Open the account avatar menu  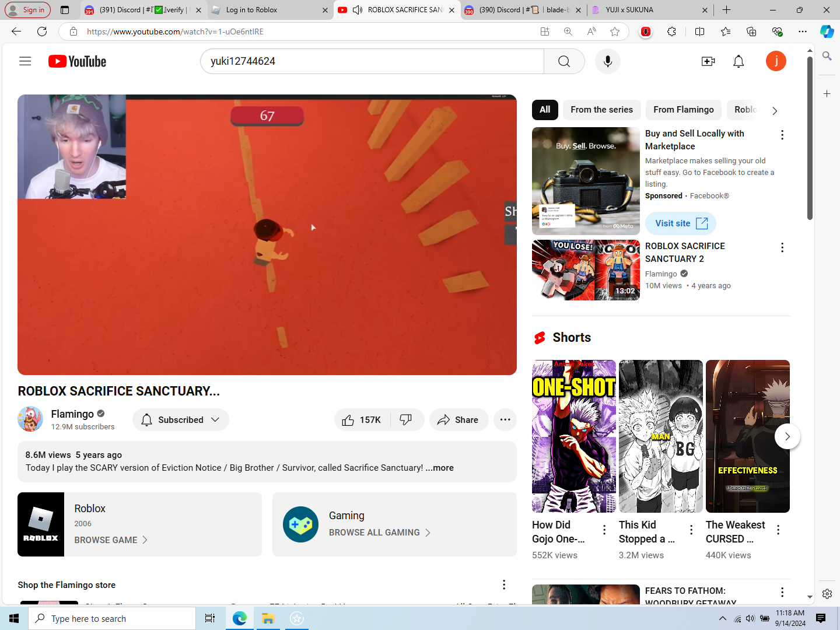776,61
